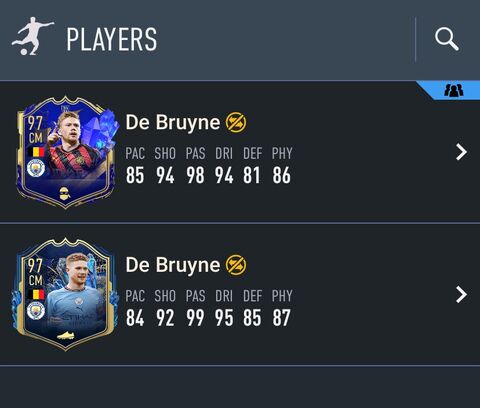Click untradeable icon beside second De Bruyne
Image resolution: width=480 pixels, height=408 pixels.
point(236,265)
